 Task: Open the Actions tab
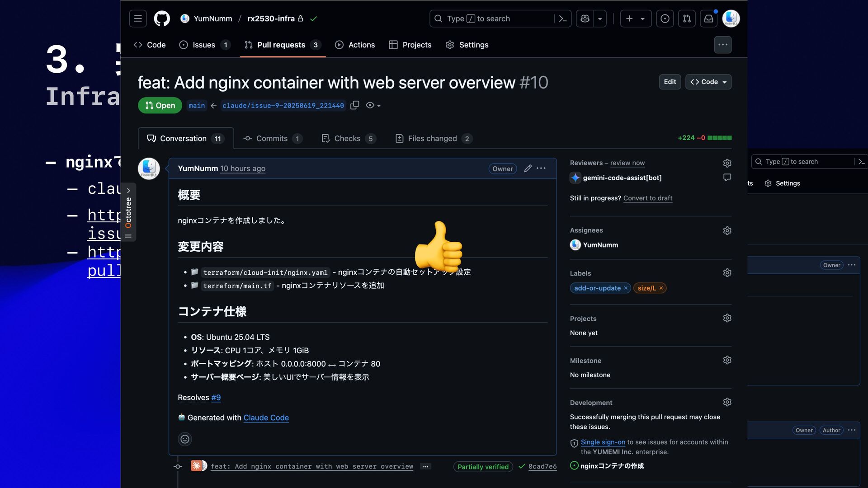coord(355,45)
